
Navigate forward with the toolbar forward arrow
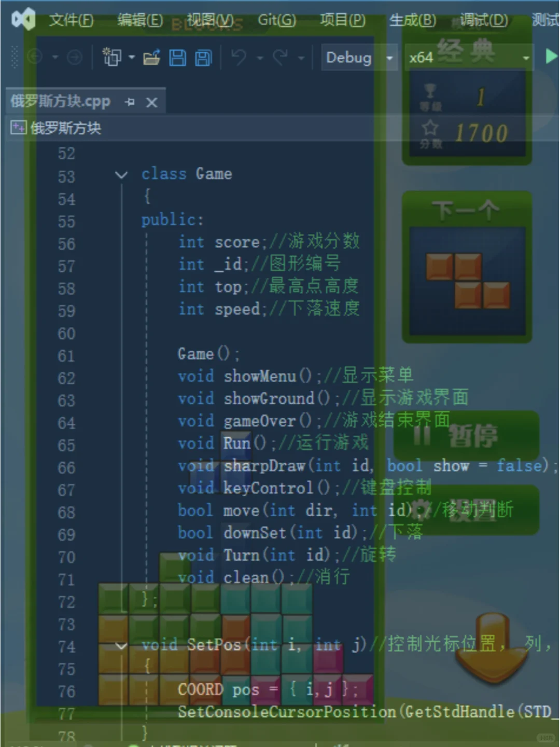tap(75, 57)
